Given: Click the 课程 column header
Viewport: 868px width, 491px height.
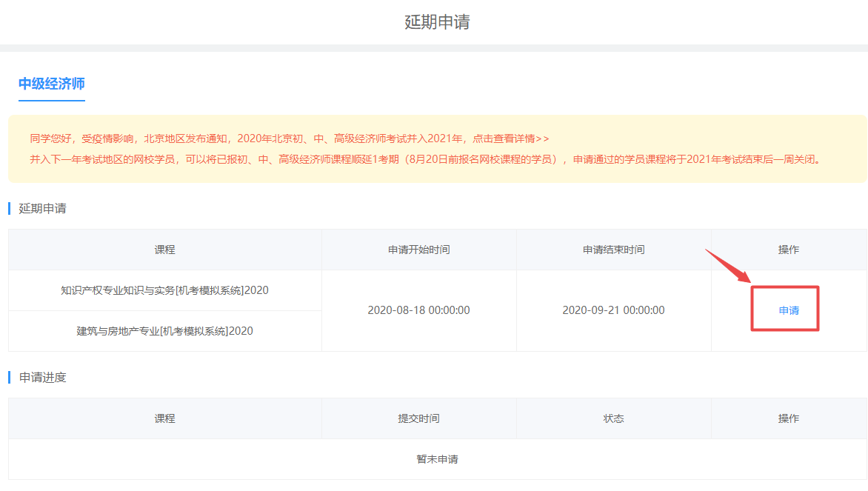Looking at the screenshot, I should tap(164, 250).
